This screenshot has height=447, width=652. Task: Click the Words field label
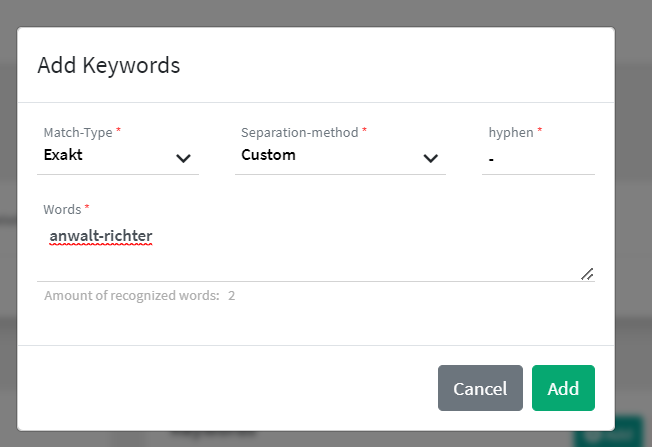(63, 209)
